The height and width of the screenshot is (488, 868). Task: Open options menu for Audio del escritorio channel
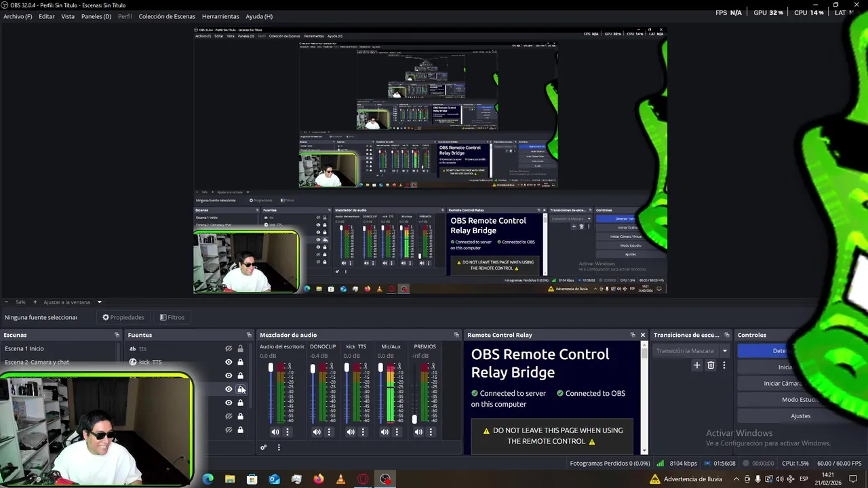[x=288, y=432]
